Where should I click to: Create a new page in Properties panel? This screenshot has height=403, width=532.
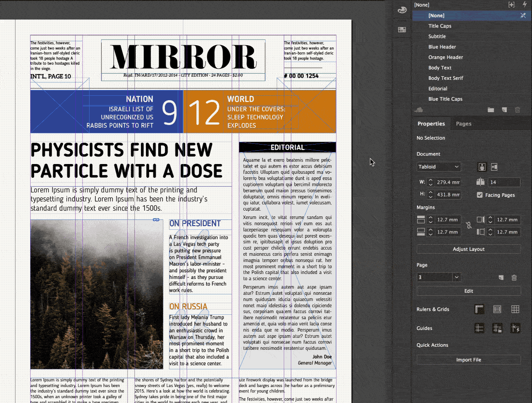point(501,278)
